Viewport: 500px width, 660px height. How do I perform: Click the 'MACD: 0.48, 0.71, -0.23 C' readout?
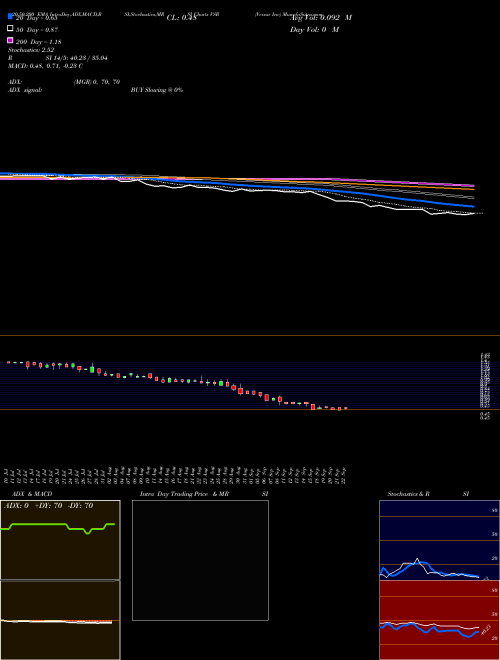pos(45,66)
